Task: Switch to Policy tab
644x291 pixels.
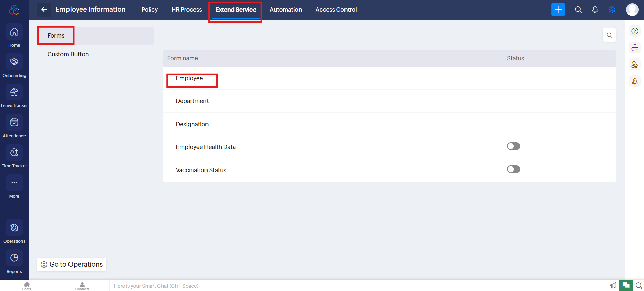Action: [x=149, y=10]
